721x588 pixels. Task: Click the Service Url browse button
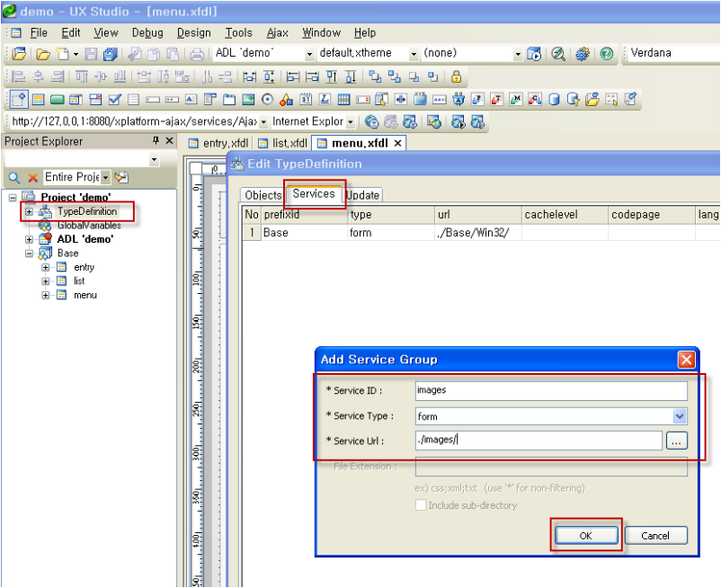pyautogui.click(x=676, y=441)
